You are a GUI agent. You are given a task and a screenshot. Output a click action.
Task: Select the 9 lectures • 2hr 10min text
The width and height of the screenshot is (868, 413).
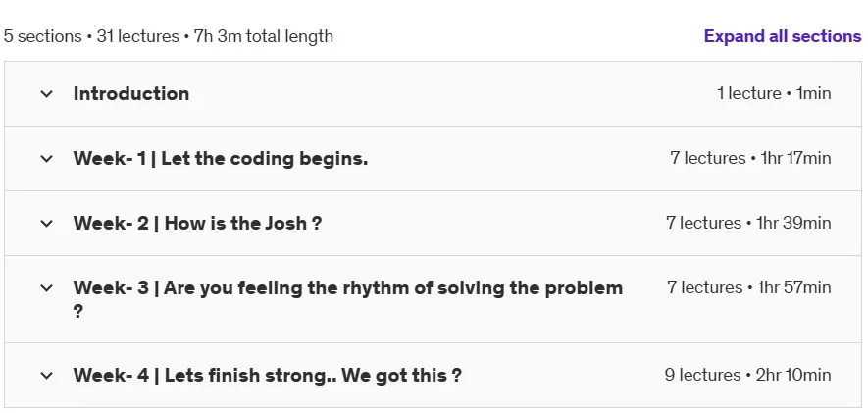[x=748, y=376]
